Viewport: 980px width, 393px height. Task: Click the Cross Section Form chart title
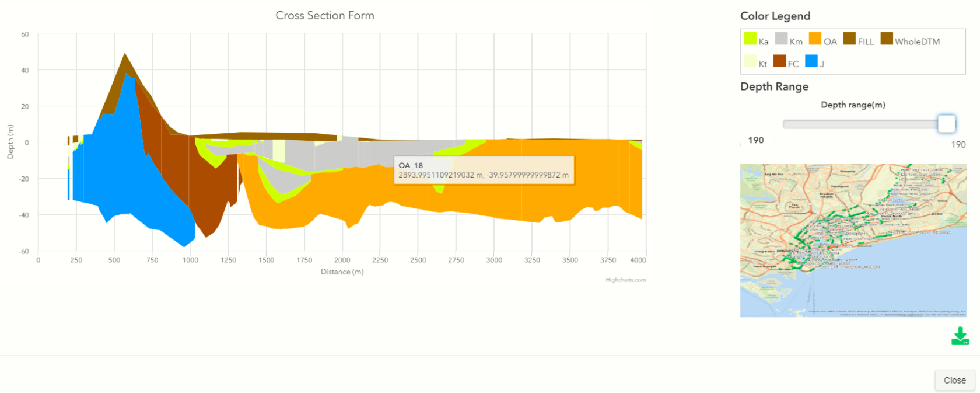(x=325, y=16)
